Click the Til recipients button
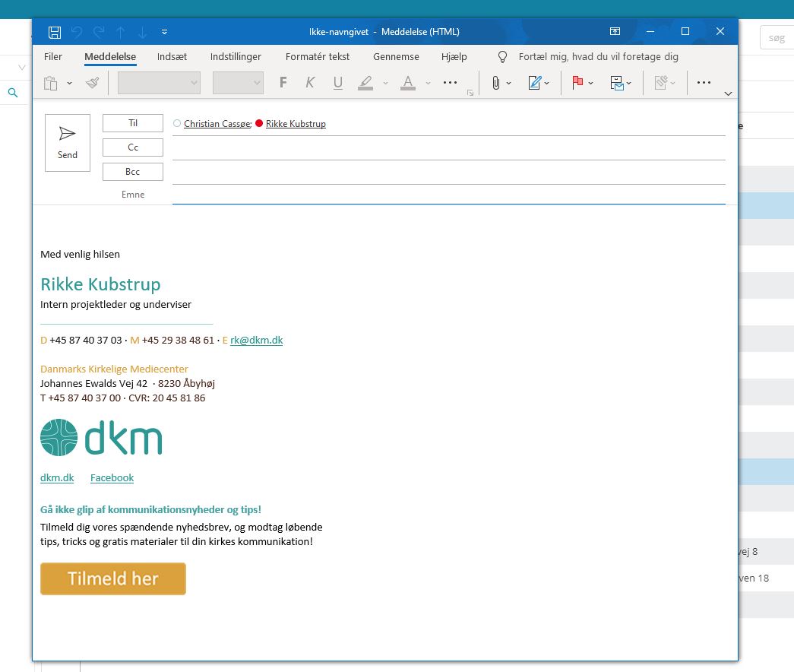Screen dimensions: 794x672 (x=133, y=123)
